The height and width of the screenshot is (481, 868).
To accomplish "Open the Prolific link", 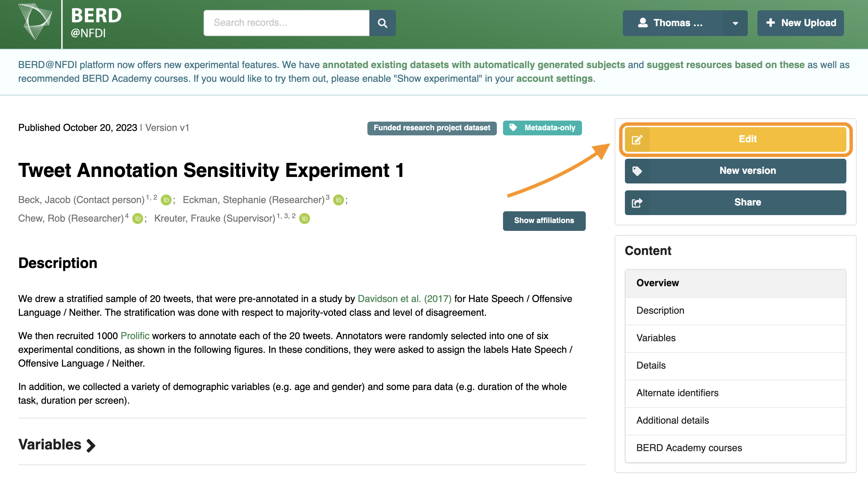I will [x=135, y=336].
